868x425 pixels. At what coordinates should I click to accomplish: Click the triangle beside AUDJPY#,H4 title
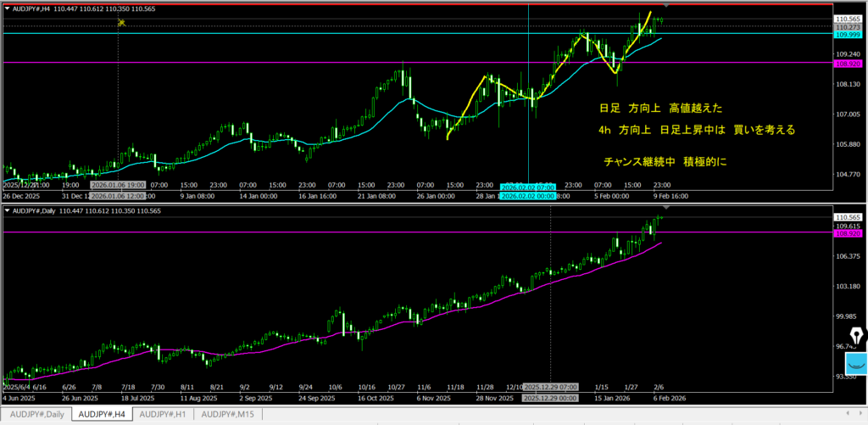(x=8, y=7)
